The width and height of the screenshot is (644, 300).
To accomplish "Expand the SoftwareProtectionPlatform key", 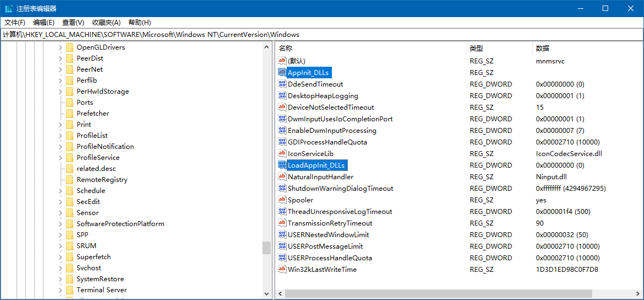I will pos(61,223).
